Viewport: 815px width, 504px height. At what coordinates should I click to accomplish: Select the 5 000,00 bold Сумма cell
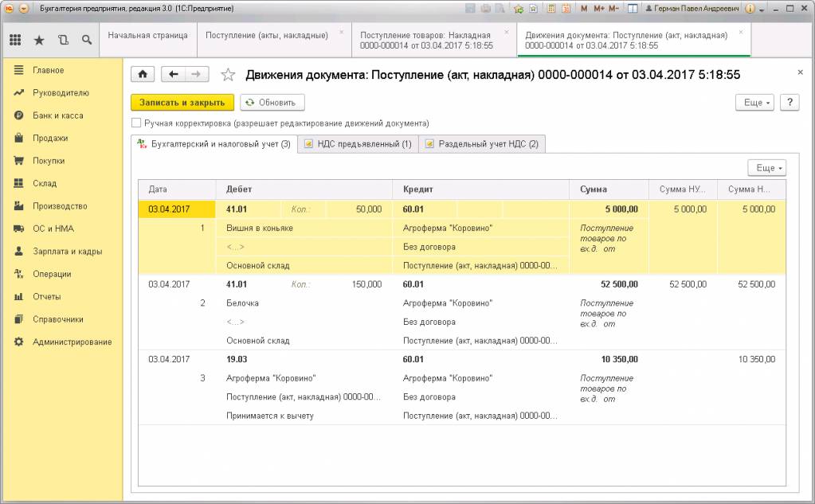pos(609,209)
